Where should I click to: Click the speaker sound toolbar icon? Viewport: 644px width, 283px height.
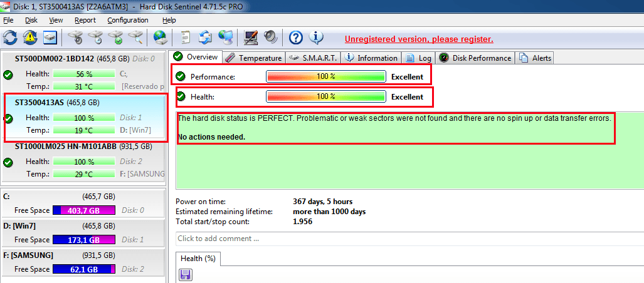[x=271, y=38]
